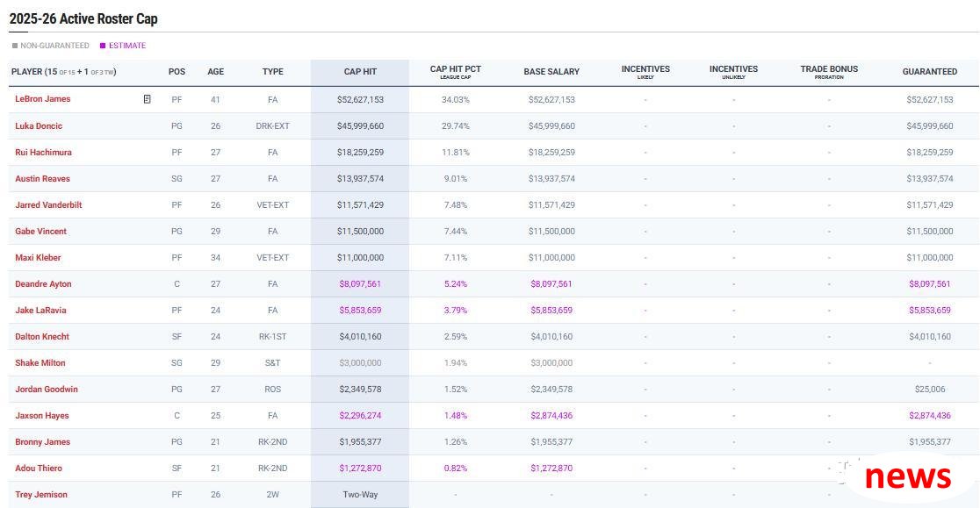Click Dalton Knecht's RK-1ST contract type
The image size is (980, 508).
(x=272, y=336)
